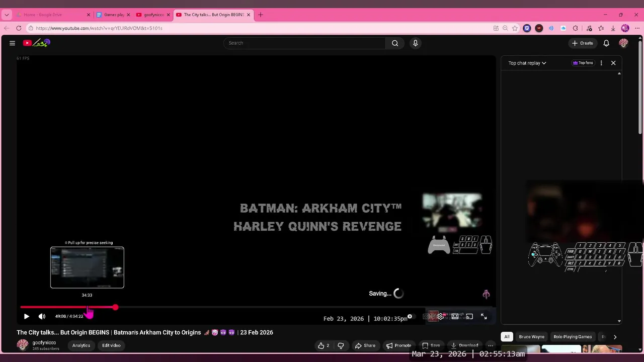Click zoom out magnifier in address bar
The image size is (644, 362).
(505, 28)
